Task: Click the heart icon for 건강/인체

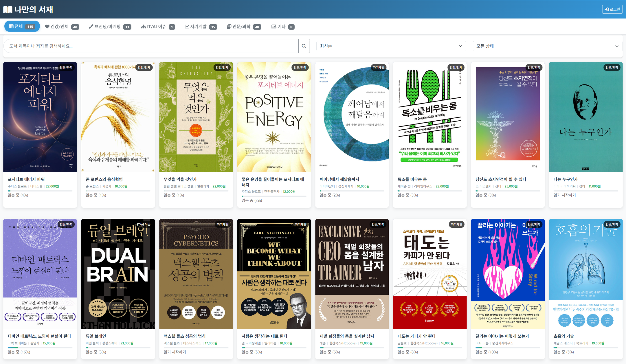Action: pos(47,27)
